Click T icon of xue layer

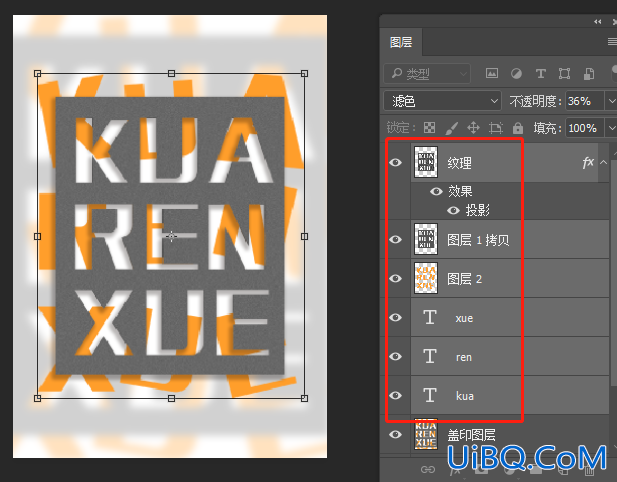pos(430,317)
